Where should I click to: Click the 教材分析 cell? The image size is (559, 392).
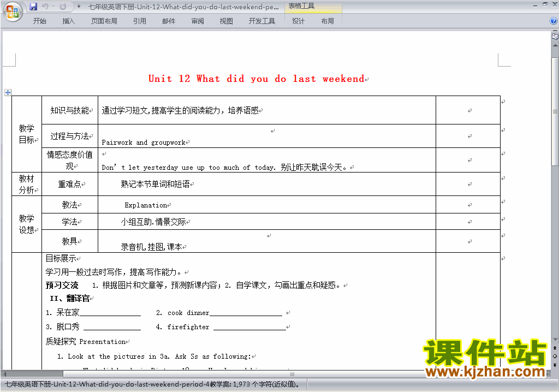click(x=27, y=184)
